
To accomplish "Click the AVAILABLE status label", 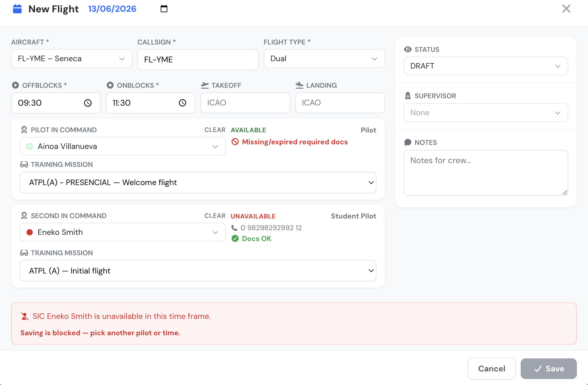I will coord(248,130).
